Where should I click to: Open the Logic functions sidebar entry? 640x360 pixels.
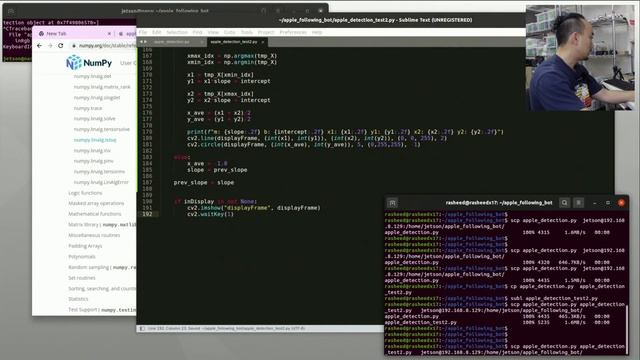point(85,193)
